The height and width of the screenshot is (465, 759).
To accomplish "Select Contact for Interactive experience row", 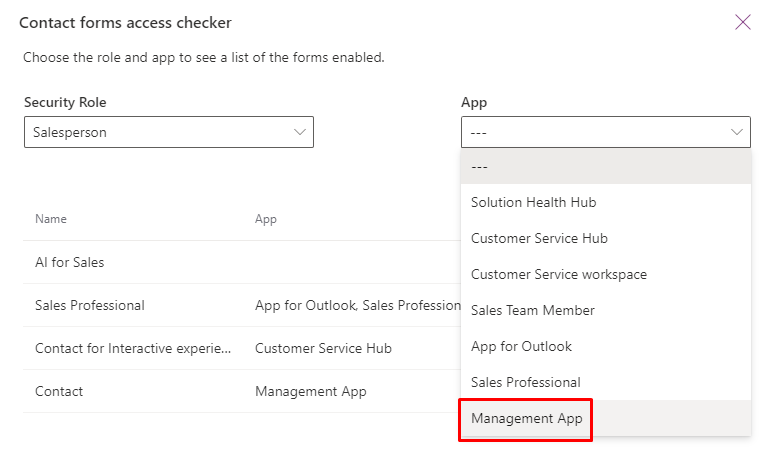I will 242,348.
